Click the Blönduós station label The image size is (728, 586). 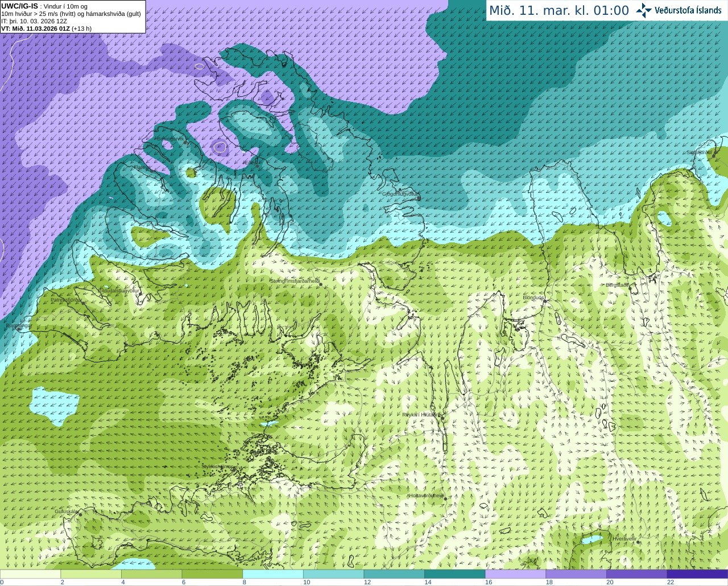(533, 298)
